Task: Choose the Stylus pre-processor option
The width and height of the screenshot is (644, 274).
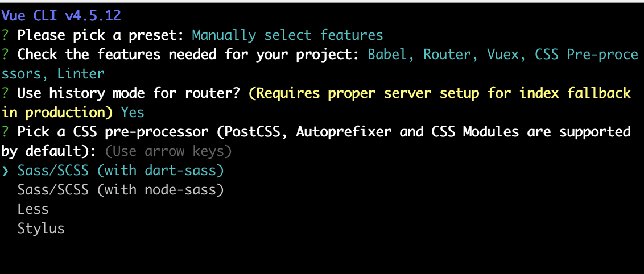Action: (x=41, y=229)
